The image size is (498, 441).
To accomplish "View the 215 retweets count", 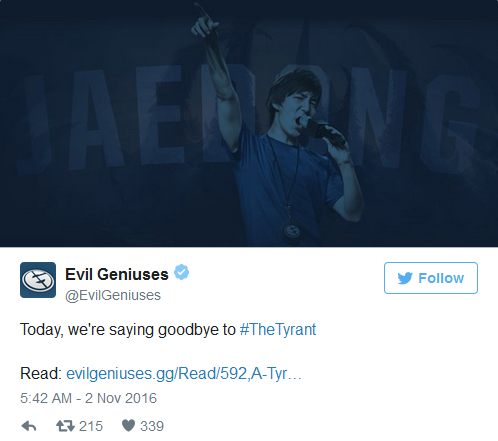I will [x=91, y=426].
